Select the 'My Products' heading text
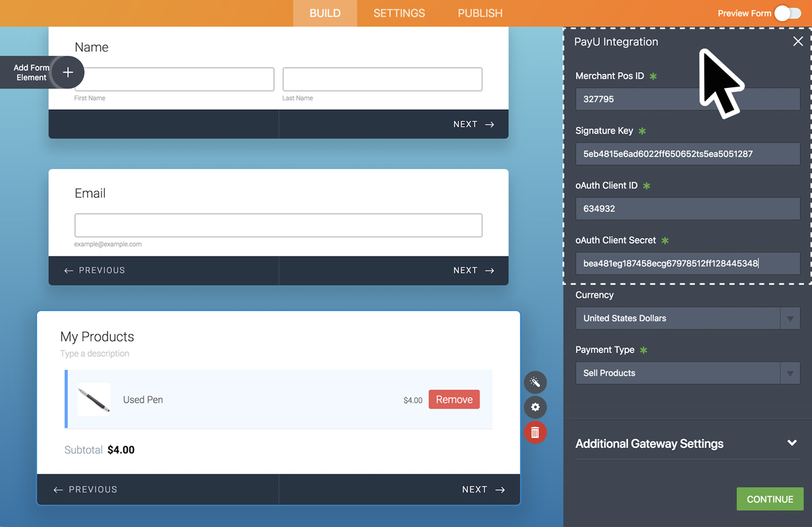812x527 pixels. pos(97,337)
